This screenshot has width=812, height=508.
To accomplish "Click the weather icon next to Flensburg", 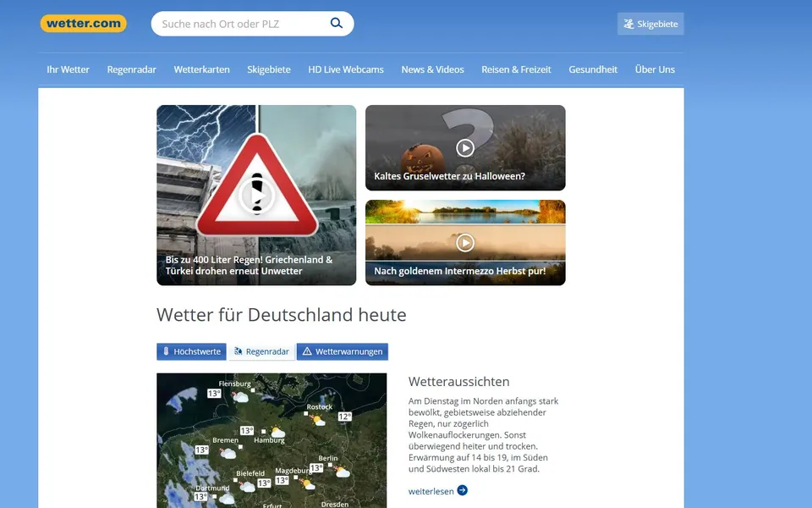I will (x=240, y=397).
